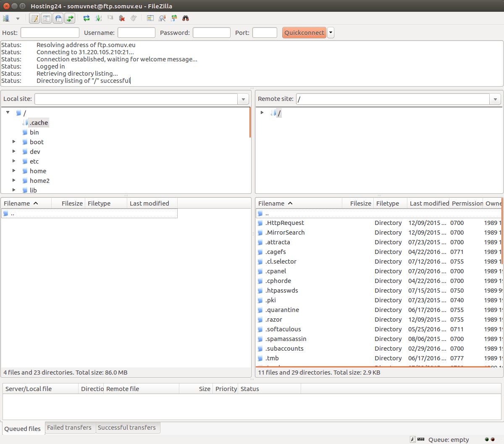Toggle message log display

click(x=35, y=18)
